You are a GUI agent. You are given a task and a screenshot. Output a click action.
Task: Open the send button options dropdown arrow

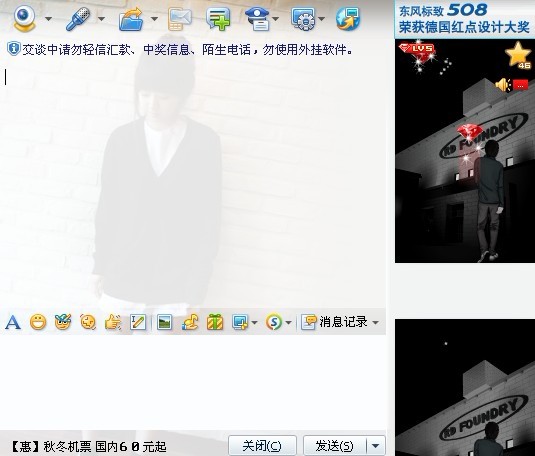pyautogui.click(x=376, y=446)
